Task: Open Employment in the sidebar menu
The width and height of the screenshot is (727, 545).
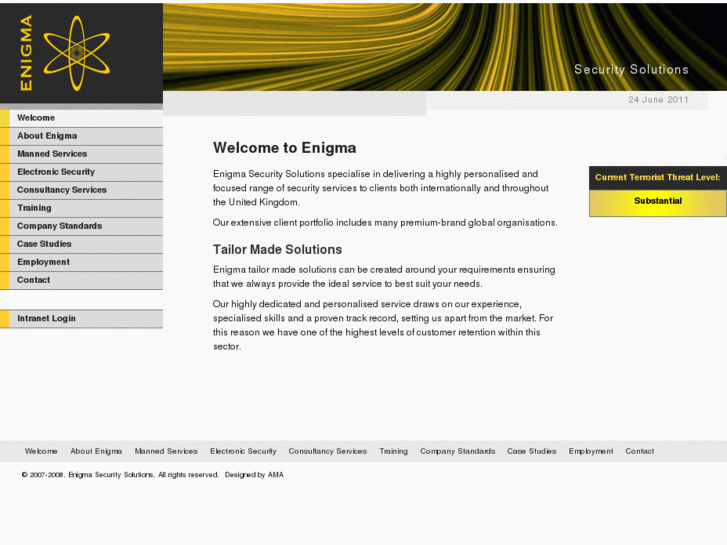Action: (82, 262)
